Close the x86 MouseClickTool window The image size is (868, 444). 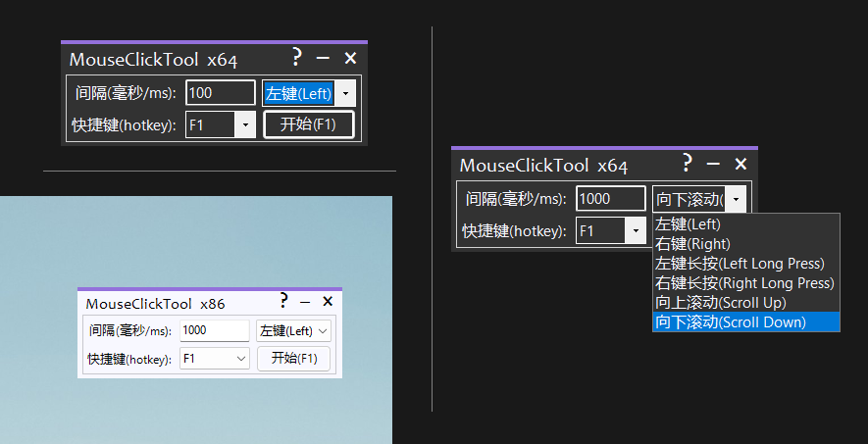pos(328,301)
